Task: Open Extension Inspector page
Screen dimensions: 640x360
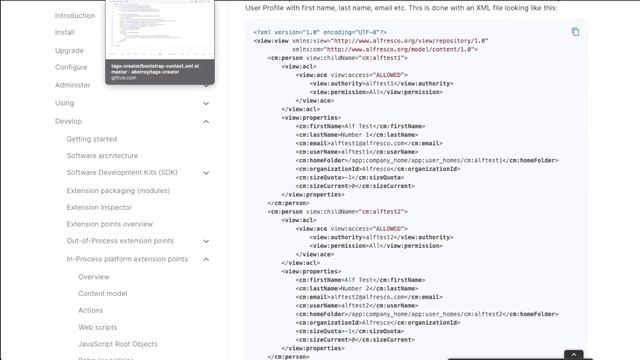Action: tap(99, 207)
